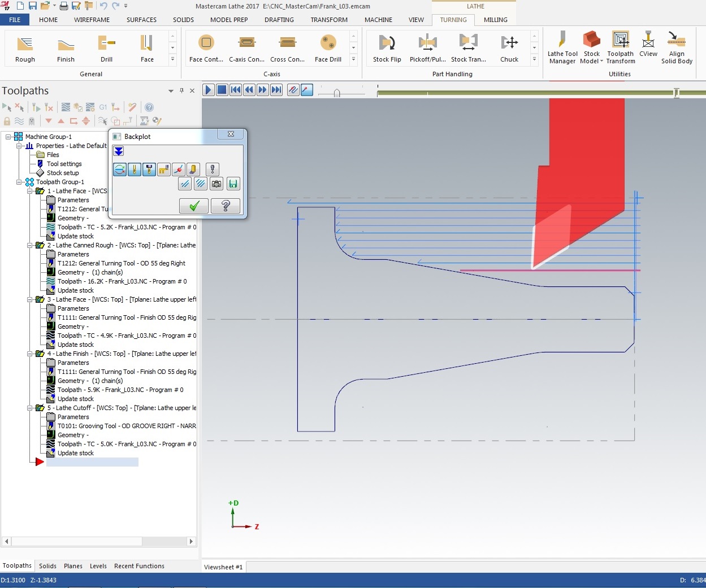Open the MILLING ribbon tab
Screen dimensions: 706x588
495,20
